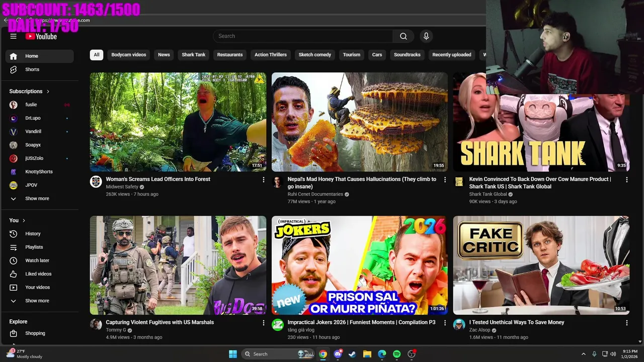Open Vandiril subscription channel
644x362 pixels.
(40, 131)
